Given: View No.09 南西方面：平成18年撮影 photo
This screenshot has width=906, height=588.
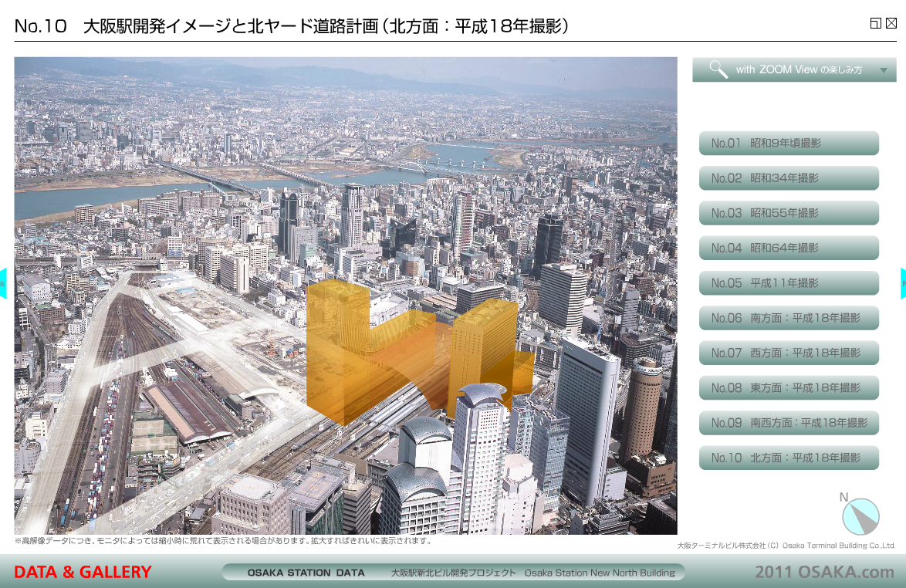Looking at the screenshot, I should (788, 423).
